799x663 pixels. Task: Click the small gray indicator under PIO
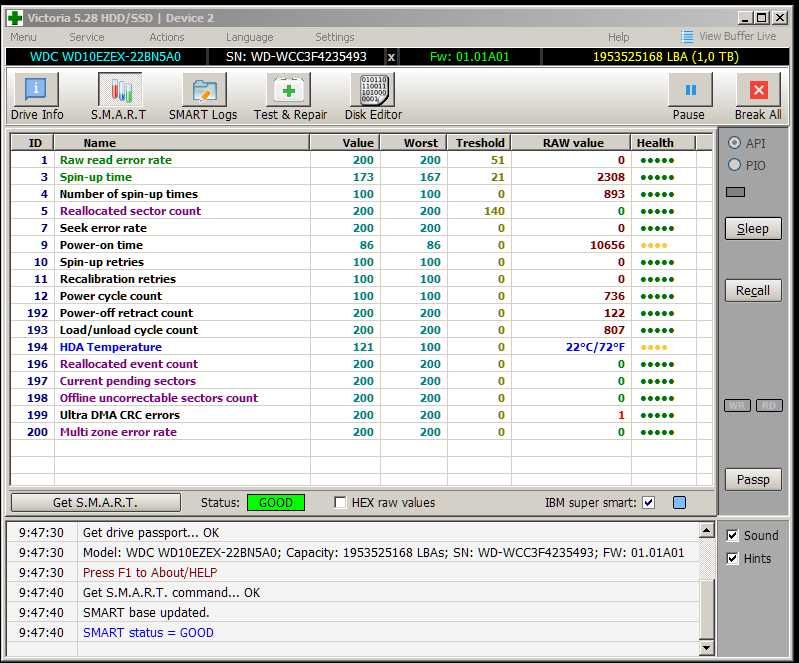(x=735, y=192)
